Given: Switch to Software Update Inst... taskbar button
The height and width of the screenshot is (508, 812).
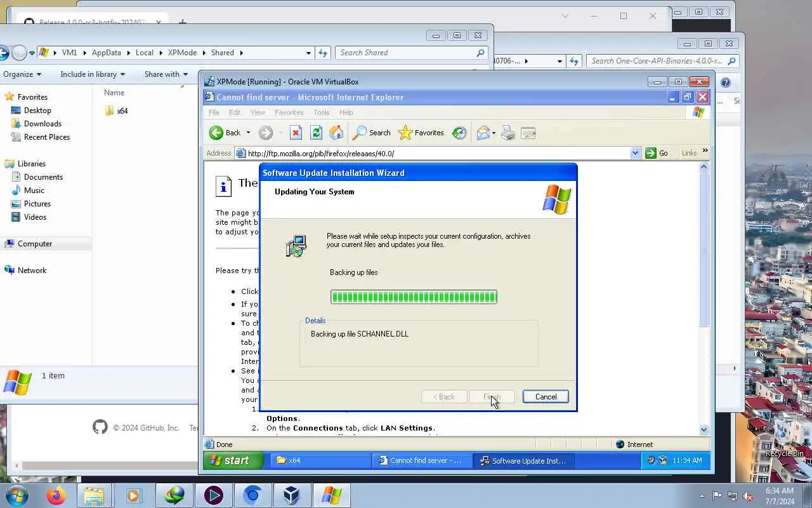Looking at the screenshot, I should pyautogui.click(x=525, y=460).
